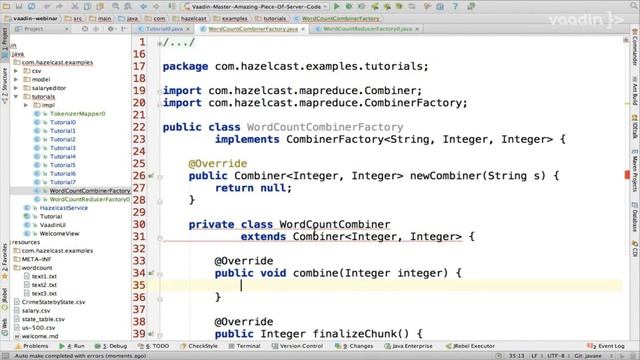
Task: Click the Scroll from Source target icon
Action: pyautogui.click(x=85, y=29)
